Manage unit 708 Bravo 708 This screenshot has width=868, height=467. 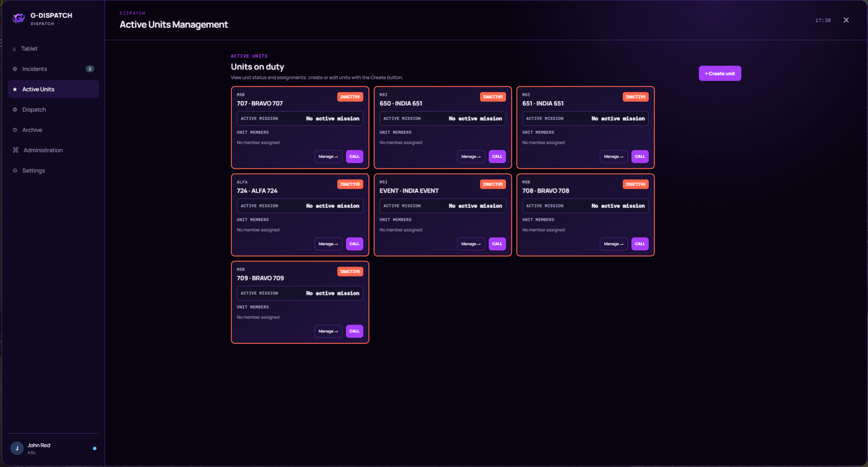pyautogui.click(x=614, y=244)
